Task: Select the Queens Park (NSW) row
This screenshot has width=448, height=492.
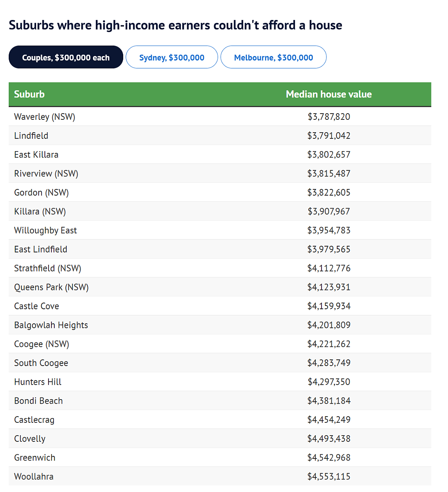Action: click(220, 287)
